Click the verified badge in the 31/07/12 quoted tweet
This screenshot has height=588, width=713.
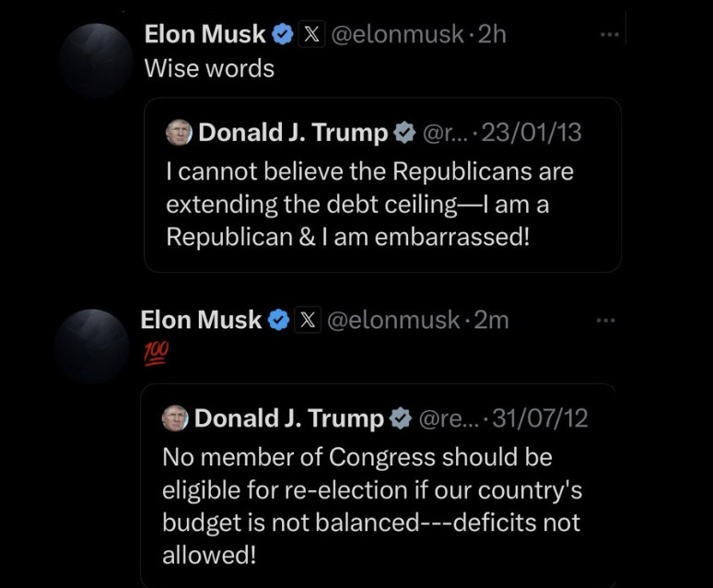(401, 418)
